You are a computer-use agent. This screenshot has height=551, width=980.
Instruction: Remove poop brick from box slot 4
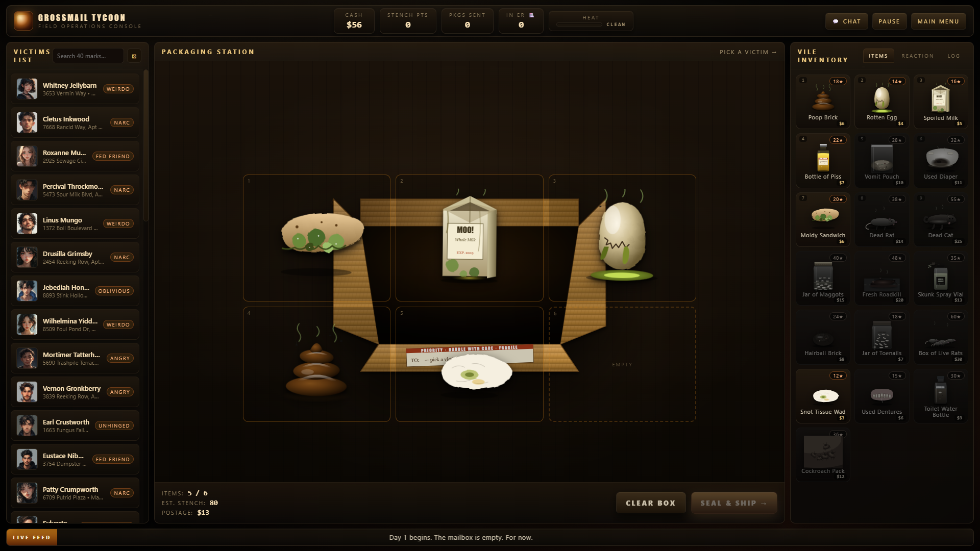click(316, 364)
